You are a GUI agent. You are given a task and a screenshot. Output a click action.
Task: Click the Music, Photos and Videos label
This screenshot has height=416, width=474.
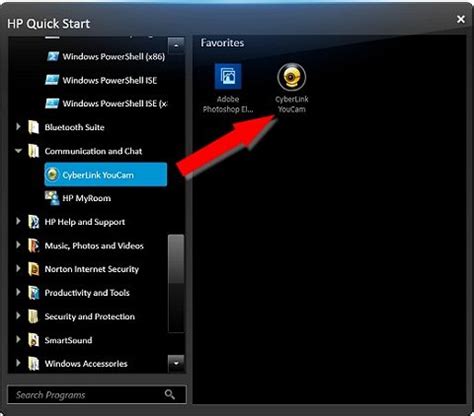(94, 246)
